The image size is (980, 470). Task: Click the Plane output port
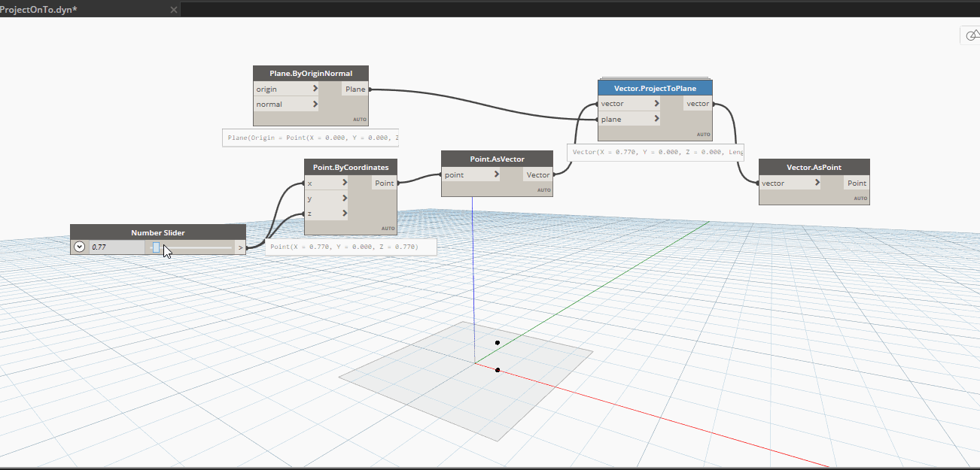(x=355, y=89)
